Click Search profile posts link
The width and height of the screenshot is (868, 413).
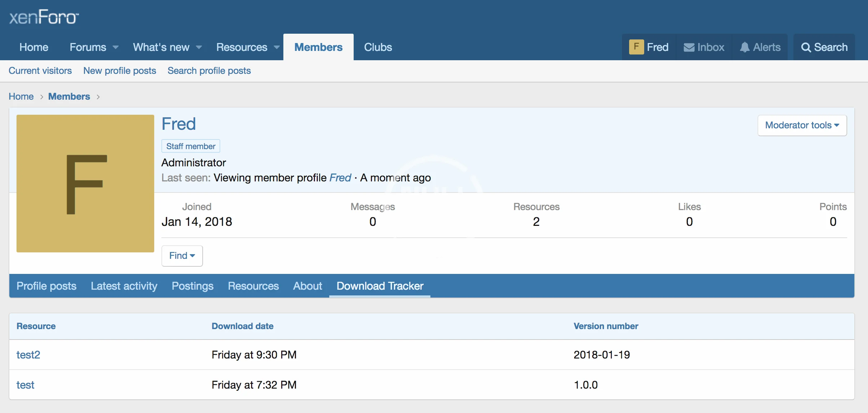209,71
